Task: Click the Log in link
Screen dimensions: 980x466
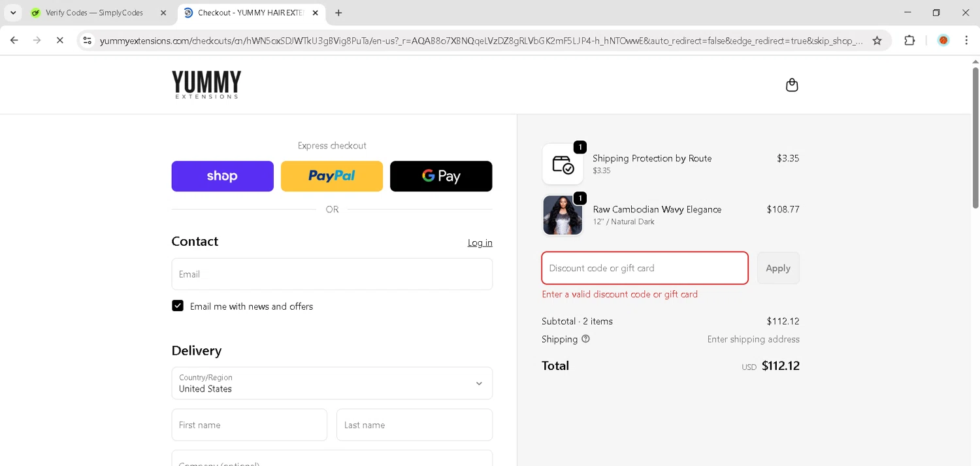Action: point(480,242)
